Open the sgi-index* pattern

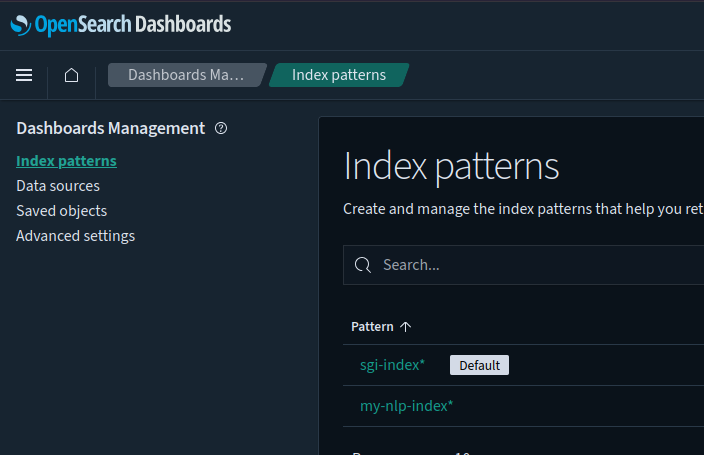tap(392, 365)
